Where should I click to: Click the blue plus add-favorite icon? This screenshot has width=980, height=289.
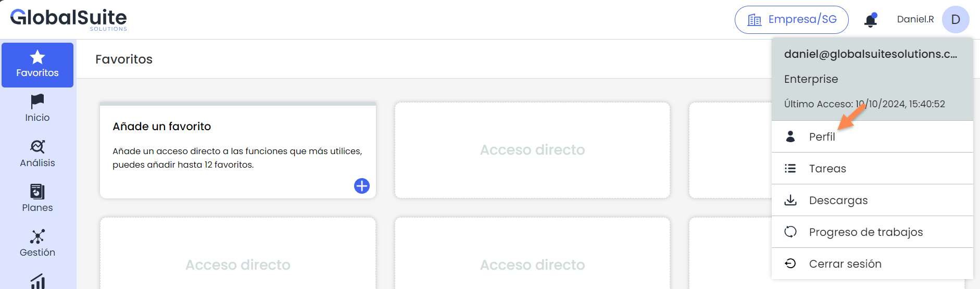[362, 186]
